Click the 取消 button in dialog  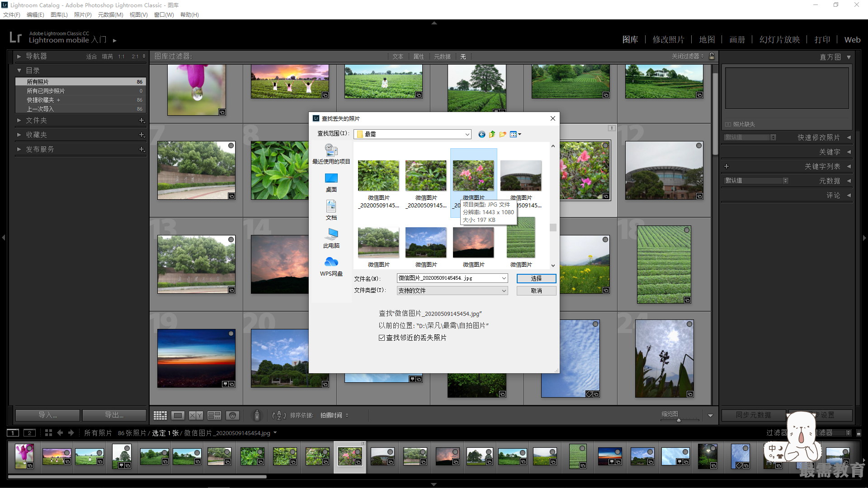tap(536, 291)
